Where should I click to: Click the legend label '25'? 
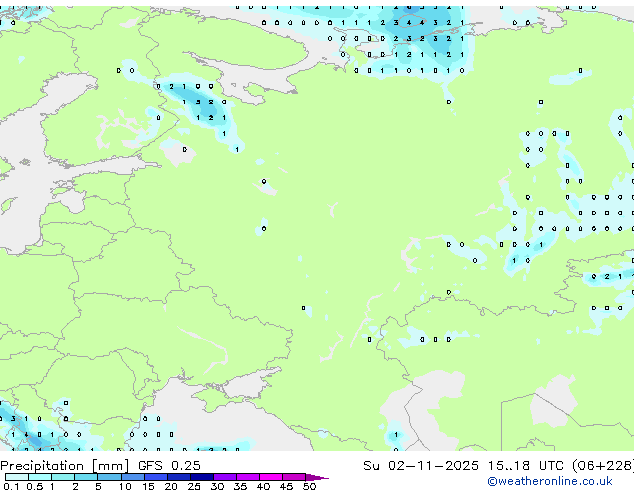(194, 486)
